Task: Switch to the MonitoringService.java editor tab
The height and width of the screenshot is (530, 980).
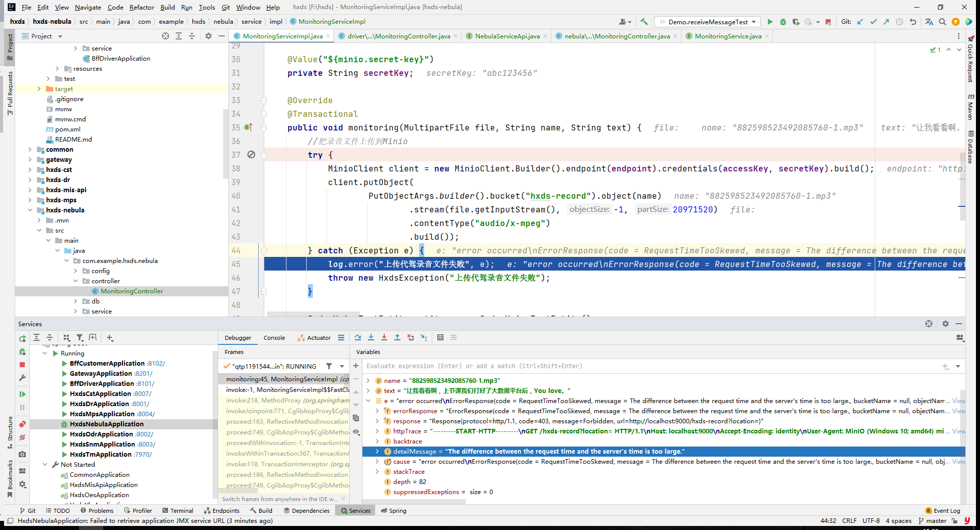Action: coord(728,36)
